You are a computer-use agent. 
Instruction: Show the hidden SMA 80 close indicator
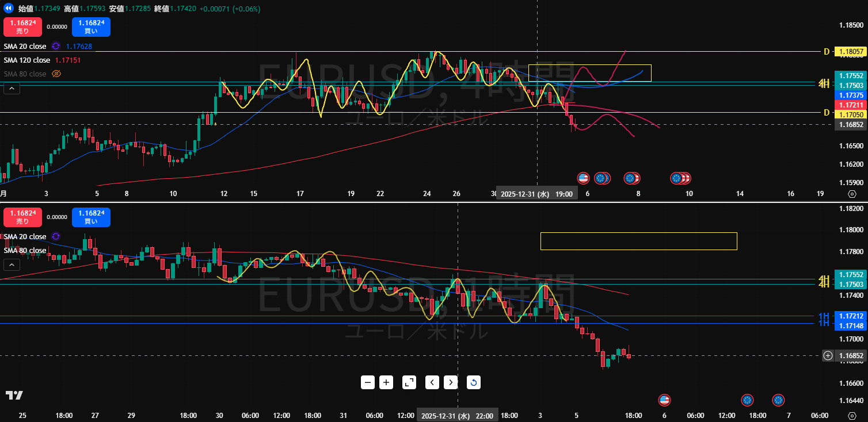pyautogui.click(x=56, y=74)
